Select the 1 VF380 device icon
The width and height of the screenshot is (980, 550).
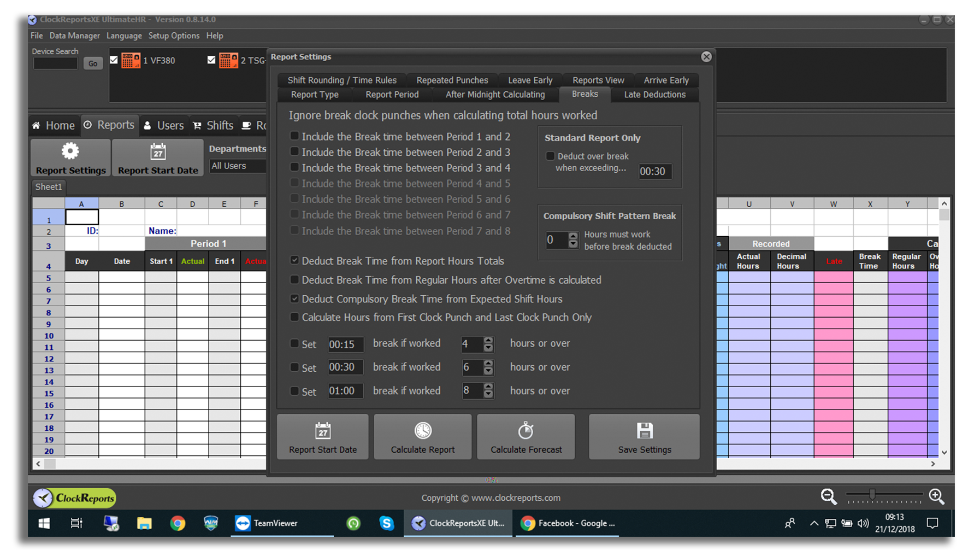pos(131,60)
